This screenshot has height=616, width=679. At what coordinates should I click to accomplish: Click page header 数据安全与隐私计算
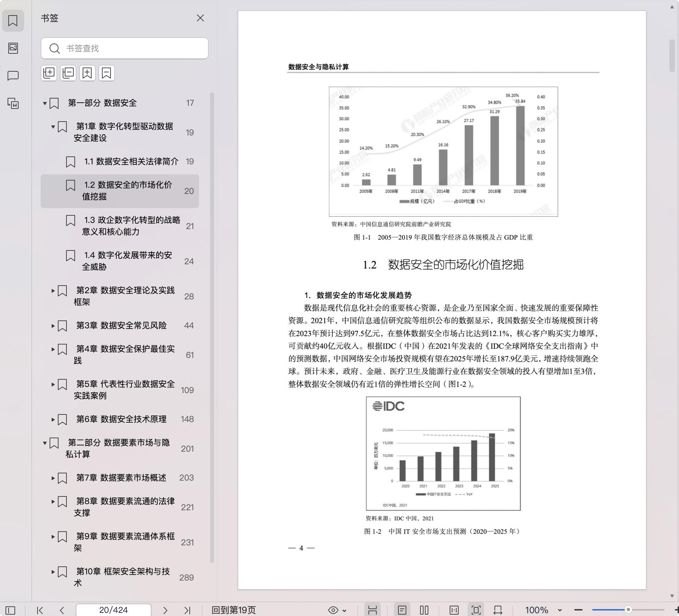point(318,67)
